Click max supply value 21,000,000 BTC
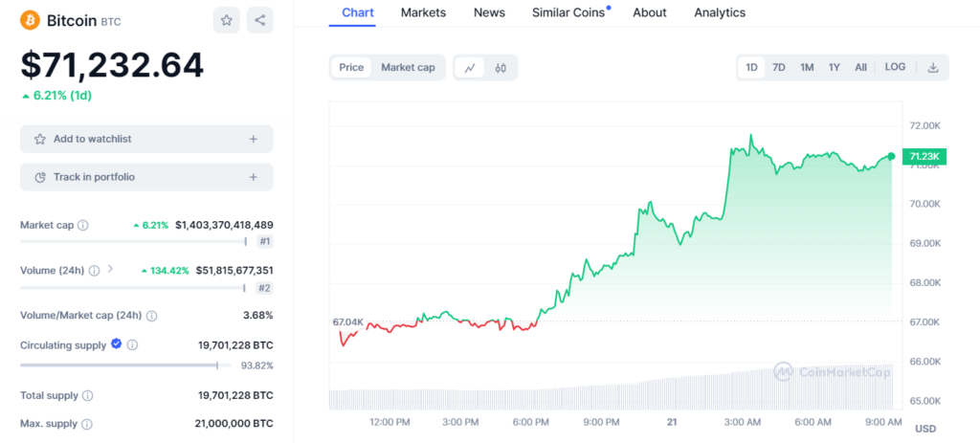The height and width of the screenshot is (443, 980). point(234,423)
